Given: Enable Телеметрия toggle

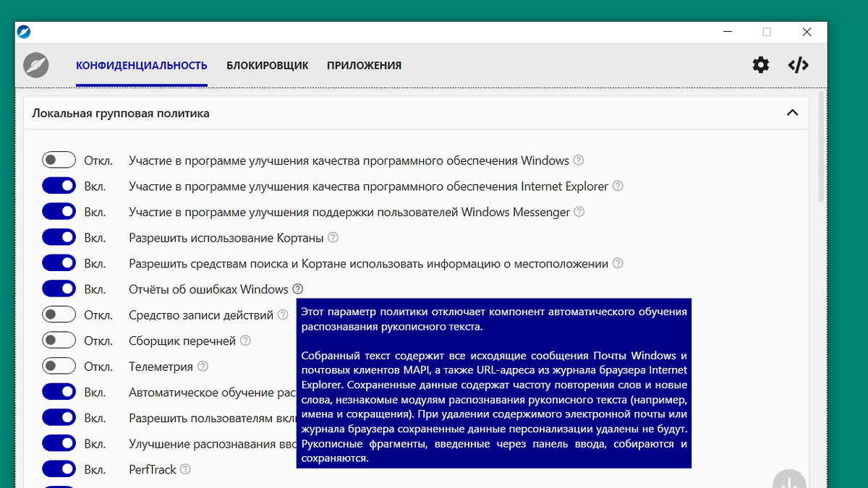Looking at the screenshot, I should (x=59, y=367).
